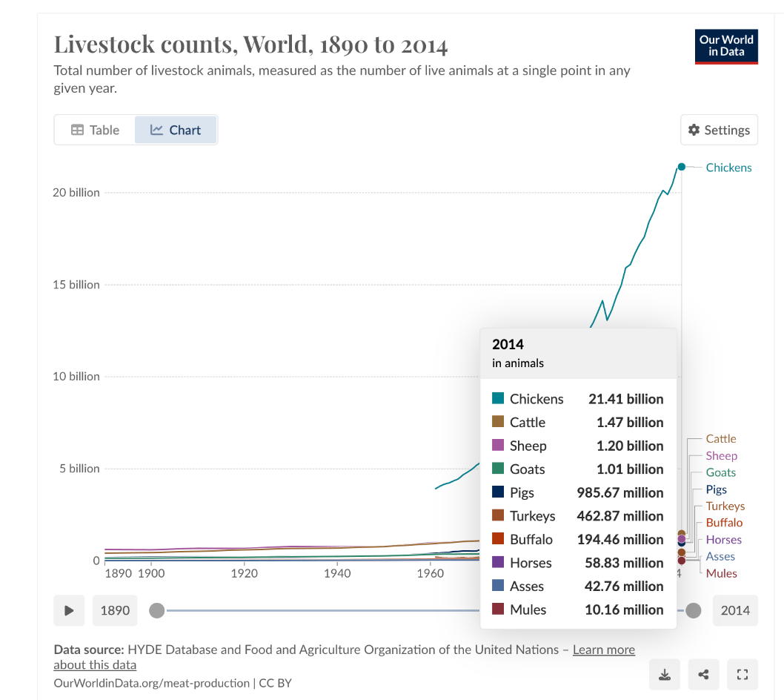The width and height of the screenshot is (784, 700).
Task: Open 'Learn more about this data' link
Action: coord(603,650)
